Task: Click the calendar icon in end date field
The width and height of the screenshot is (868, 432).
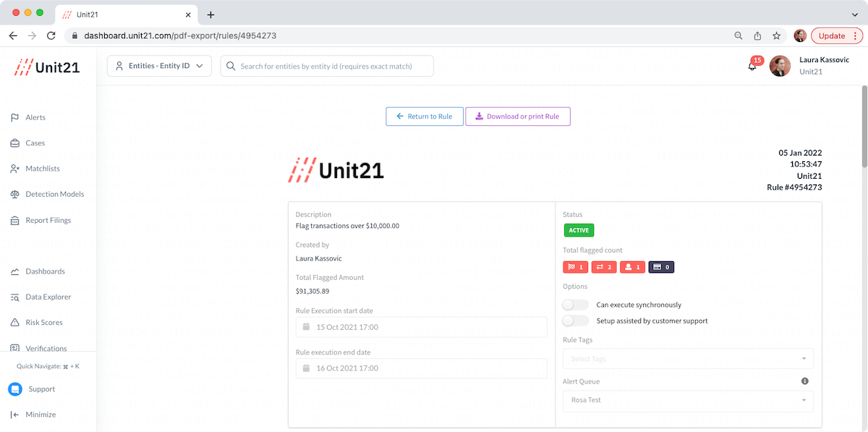Action: click(306, 368)
